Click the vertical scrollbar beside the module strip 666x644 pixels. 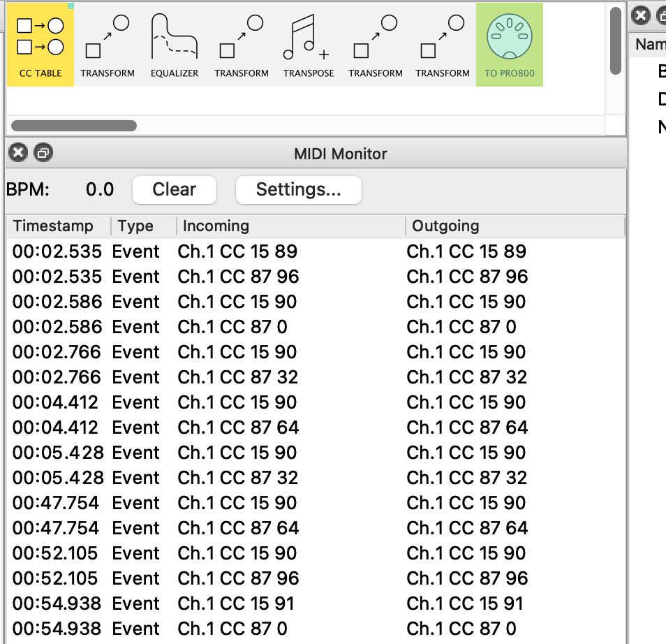tap(615, 41)
